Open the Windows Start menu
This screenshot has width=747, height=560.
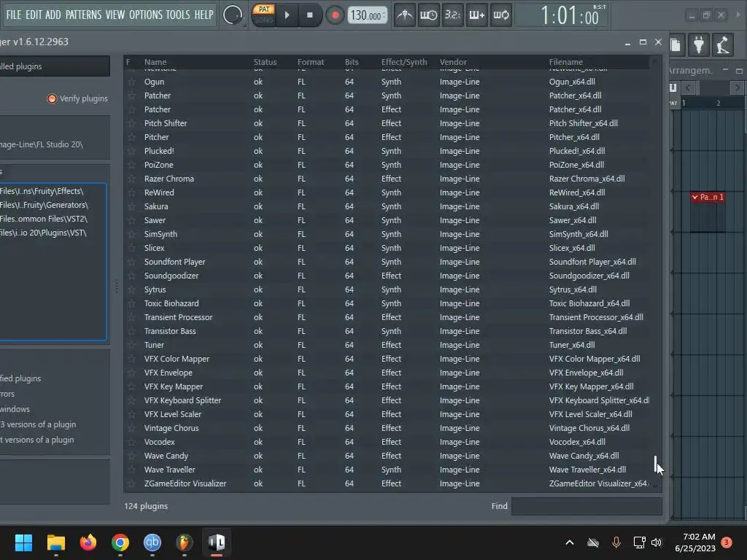(x=23, y=542)
